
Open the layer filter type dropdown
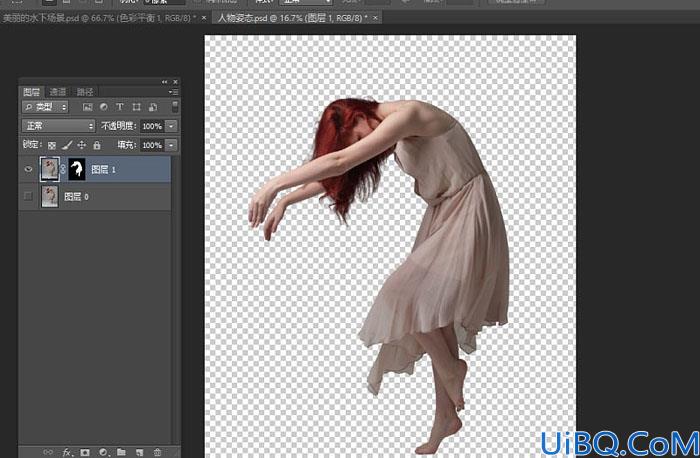click(x=45, y=107)
